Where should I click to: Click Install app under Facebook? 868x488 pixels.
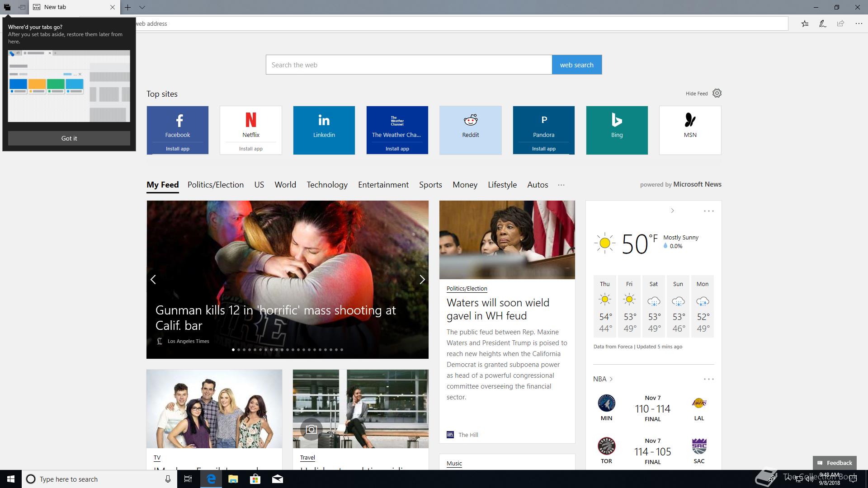pos(178,149)
